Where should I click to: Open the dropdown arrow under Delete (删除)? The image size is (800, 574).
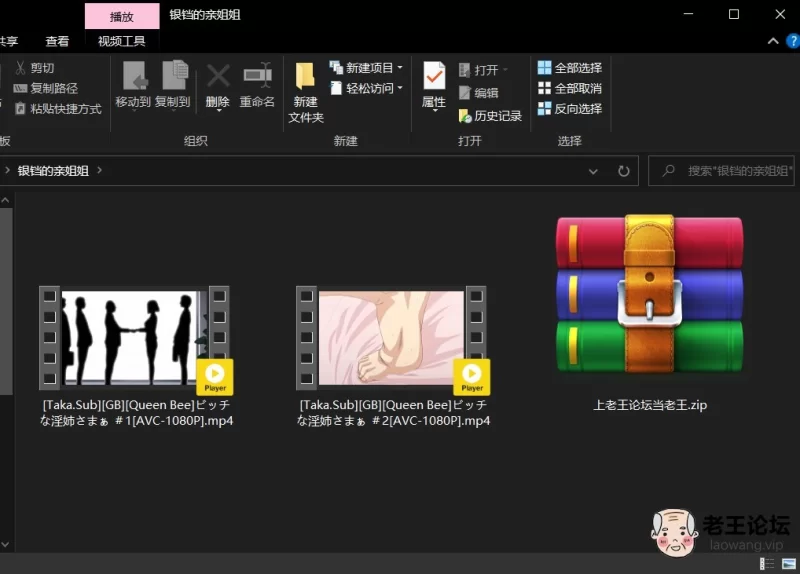(218, 111)
